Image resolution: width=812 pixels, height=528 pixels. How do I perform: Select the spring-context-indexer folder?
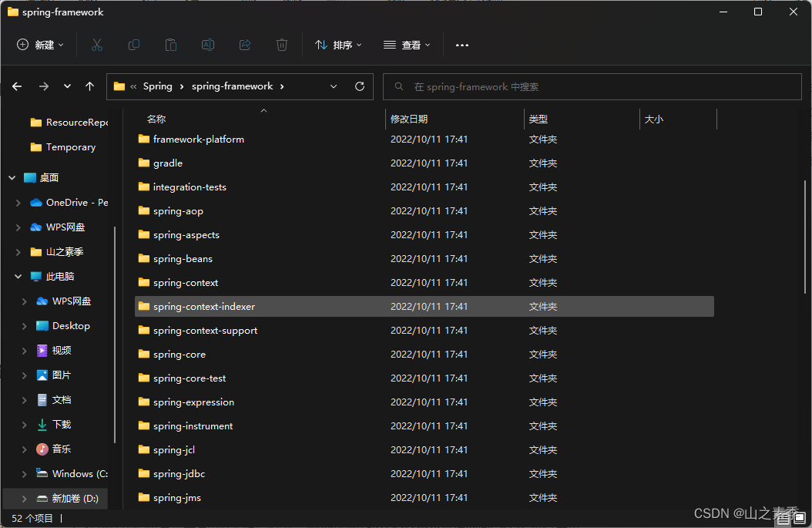[424, 306]
